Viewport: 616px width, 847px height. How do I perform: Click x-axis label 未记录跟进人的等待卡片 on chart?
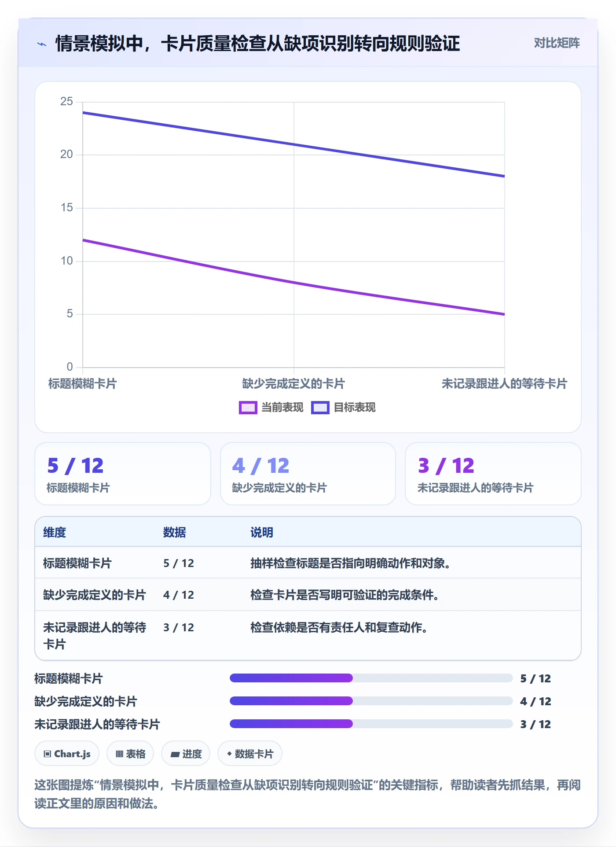pos(504,383)
